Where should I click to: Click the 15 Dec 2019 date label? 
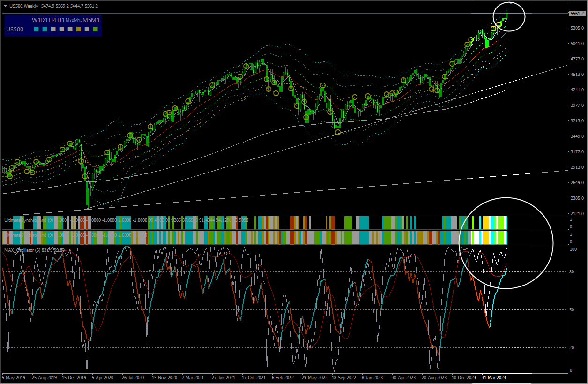74,377
